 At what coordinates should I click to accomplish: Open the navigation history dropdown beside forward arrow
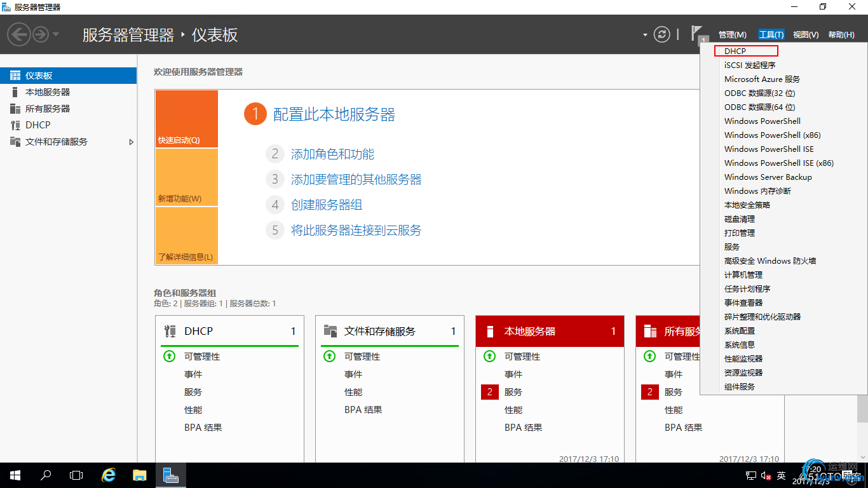coord(56,34)
